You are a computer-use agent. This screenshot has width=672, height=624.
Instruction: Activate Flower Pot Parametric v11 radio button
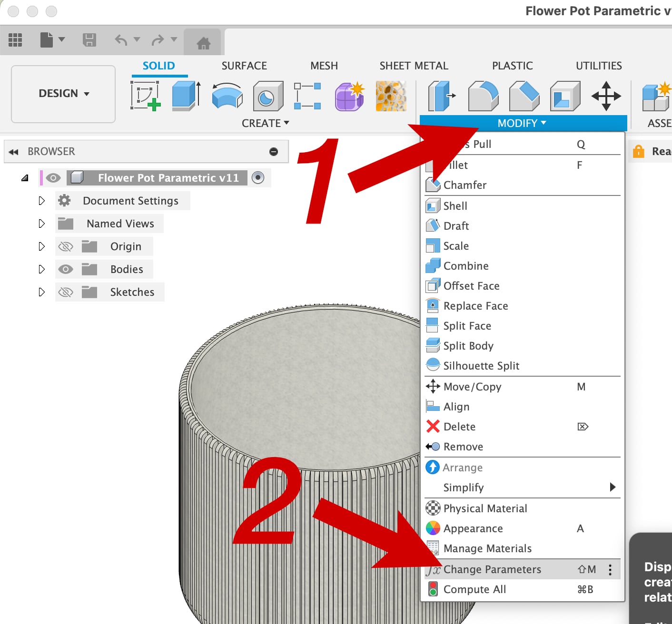tap(258, 177)
